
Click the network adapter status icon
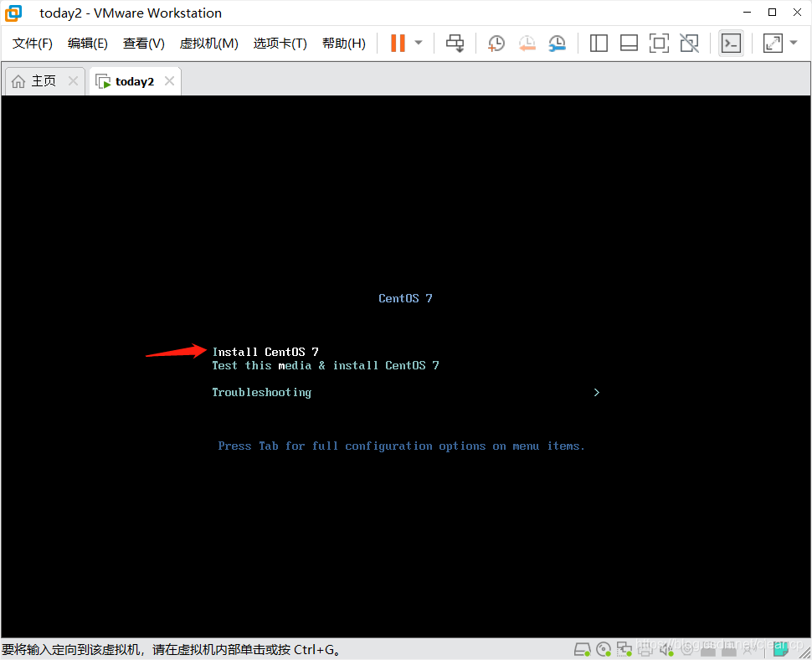pyautogui.click(x=624, y=649)
